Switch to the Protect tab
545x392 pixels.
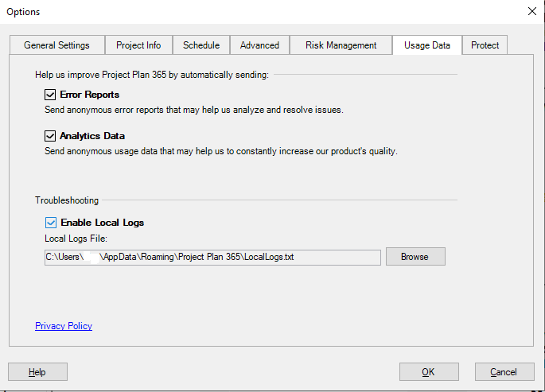[x=485, y=45]
